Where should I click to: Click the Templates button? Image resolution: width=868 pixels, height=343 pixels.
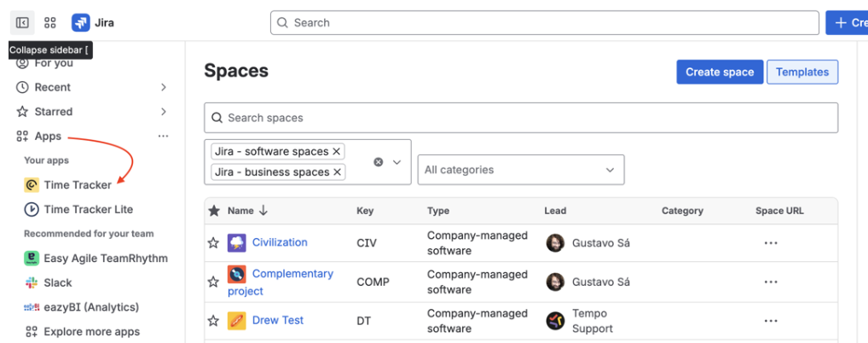coord(801,73)
